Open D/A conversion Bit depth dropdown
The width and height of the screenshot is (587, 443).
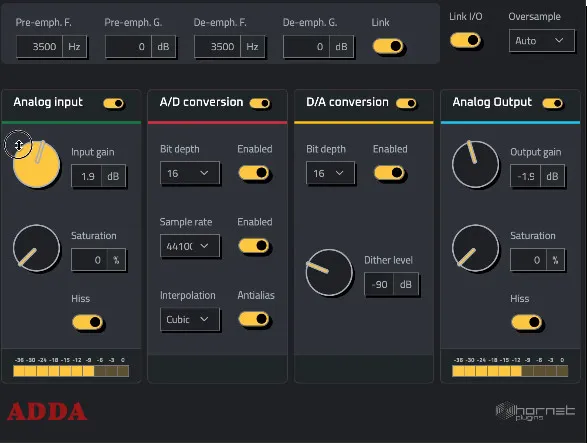tap(330, 173)
